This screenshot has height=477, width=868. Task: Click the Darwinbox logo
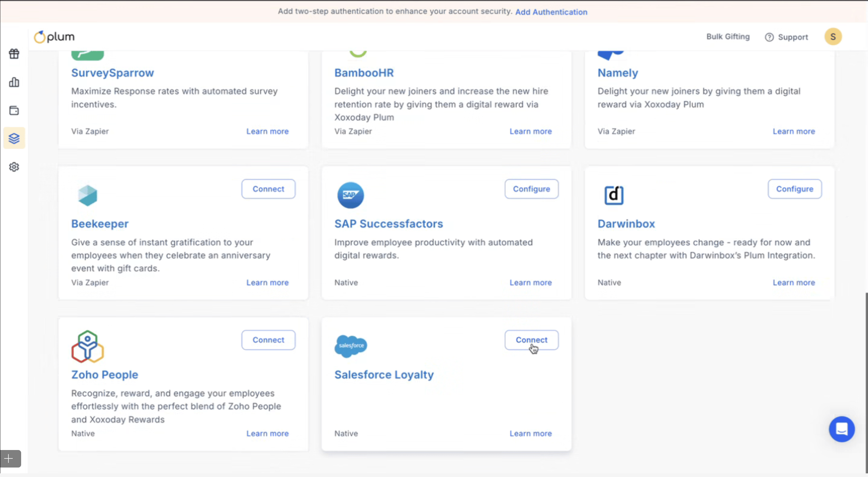click(x=614, y=195)
